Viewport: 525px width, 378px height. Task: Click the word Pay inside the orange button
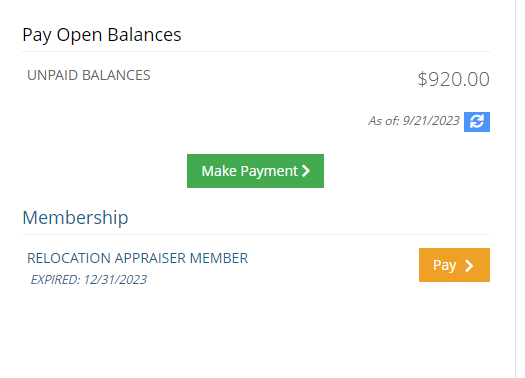(x=445, y=266)
